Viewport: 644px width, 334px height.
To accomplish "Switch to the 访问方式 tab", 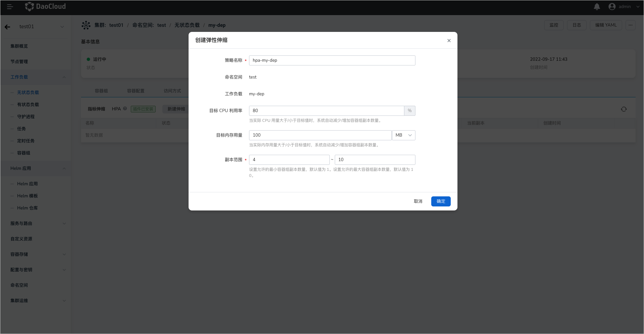I will pos(172,91).
